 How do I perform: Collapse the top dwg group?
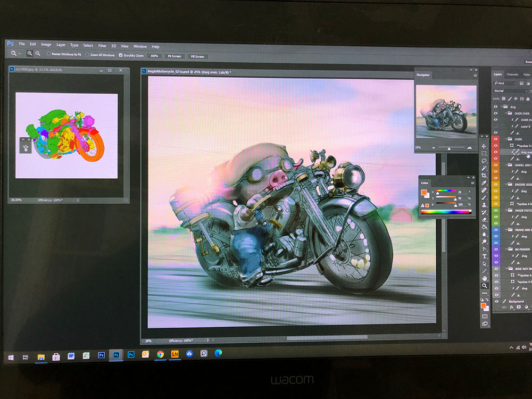coord(502,106)
